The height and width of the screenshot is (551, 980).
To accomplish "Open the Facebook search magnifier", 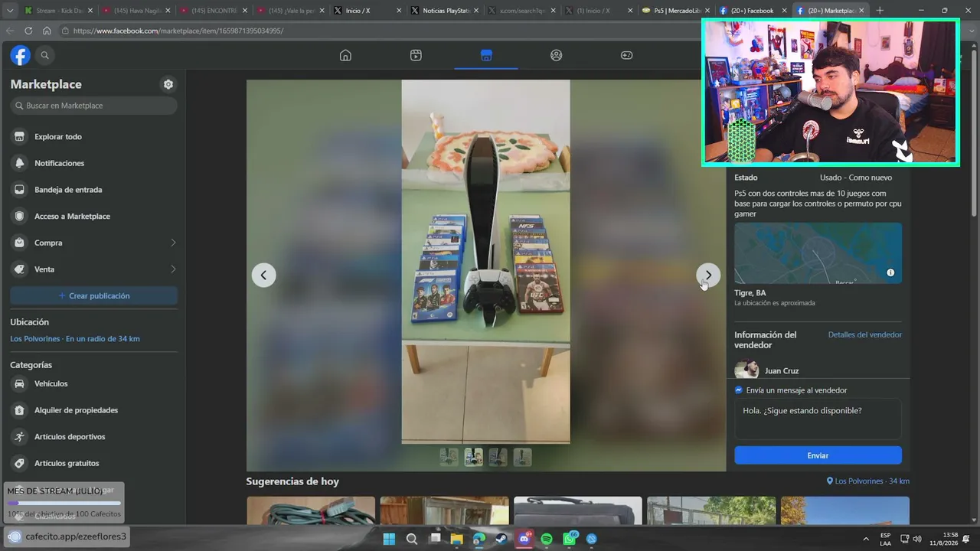I will 44,55.
